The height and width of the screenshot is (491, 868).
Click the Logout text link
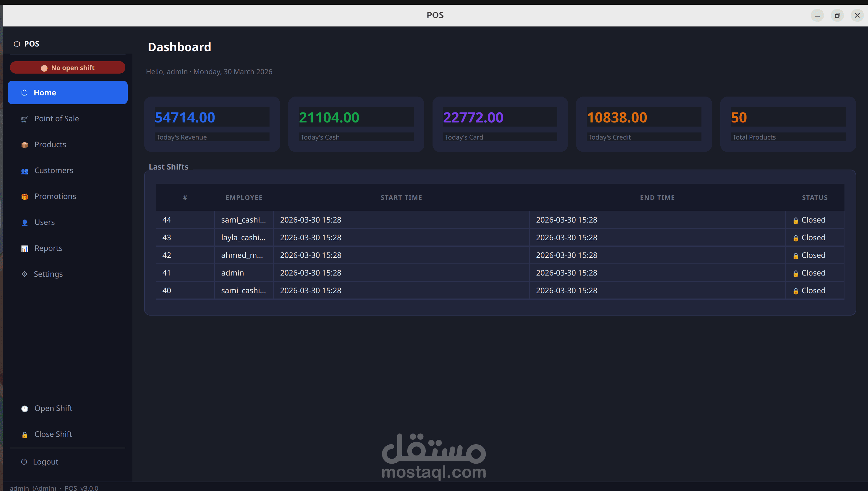[x=46, y=462]
